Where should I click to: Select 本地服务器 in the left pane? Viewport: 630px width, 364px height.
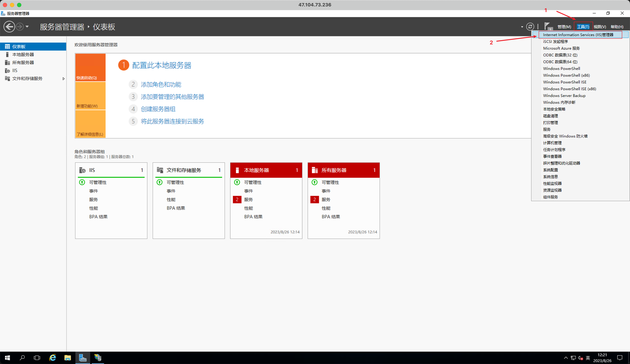pyautogui.click(x=23, y=55)
